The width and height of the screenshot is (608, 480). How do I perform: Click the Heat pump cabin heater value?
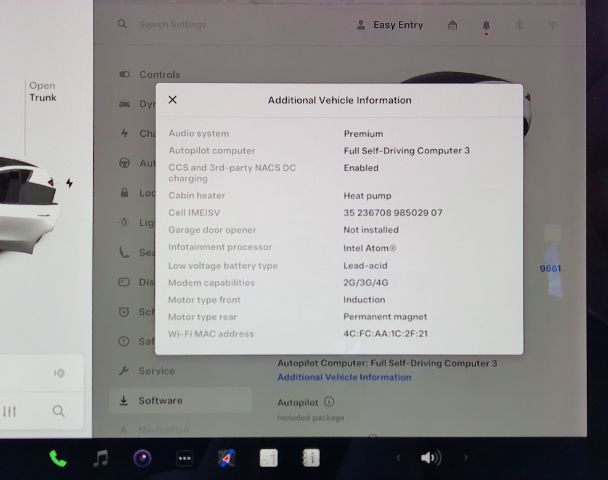click(367, 196)
